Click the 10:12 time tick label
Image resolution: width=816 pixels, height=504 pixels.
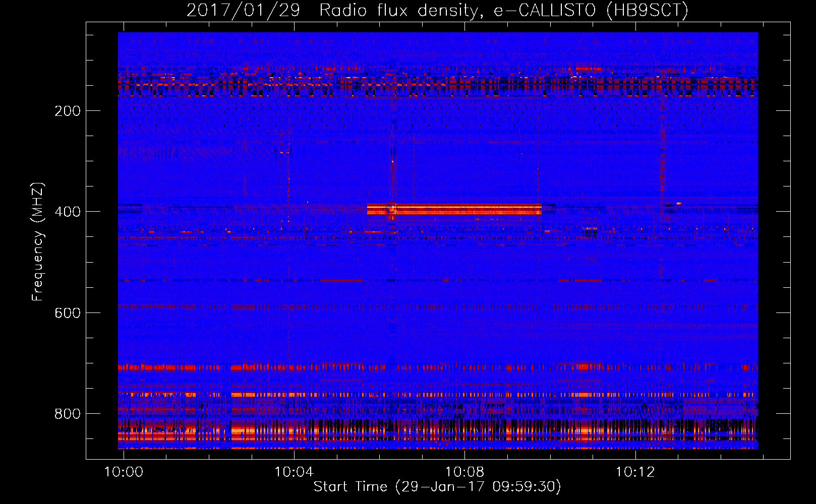635,472
